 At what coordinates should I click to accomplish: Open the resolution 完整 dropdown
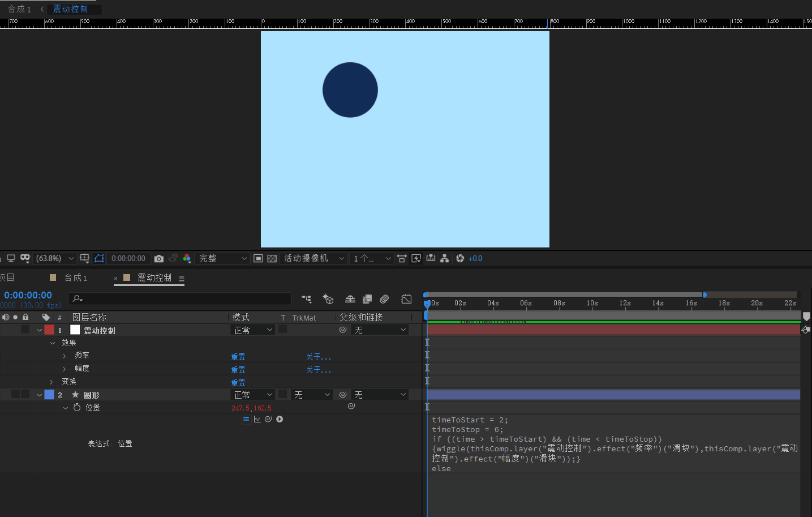tap(223, 258)
